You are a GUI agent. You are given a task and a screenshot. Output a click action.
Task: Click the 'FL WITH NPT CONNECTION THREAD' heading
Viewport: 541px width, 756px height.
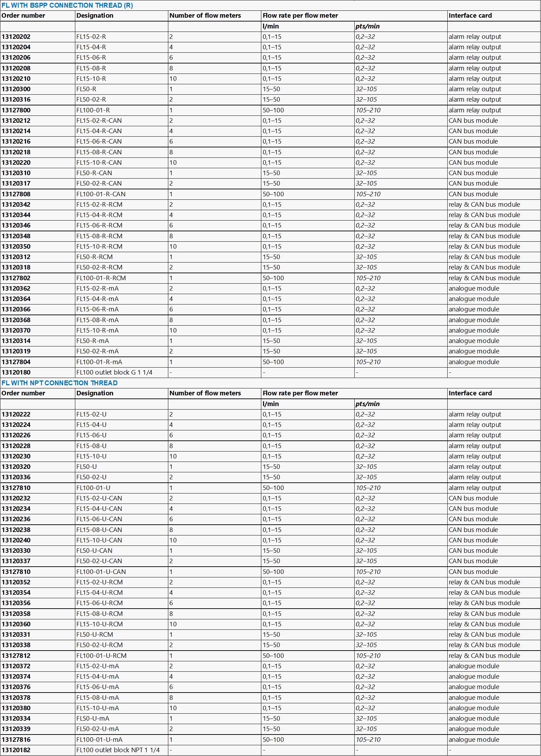(59, 383)
